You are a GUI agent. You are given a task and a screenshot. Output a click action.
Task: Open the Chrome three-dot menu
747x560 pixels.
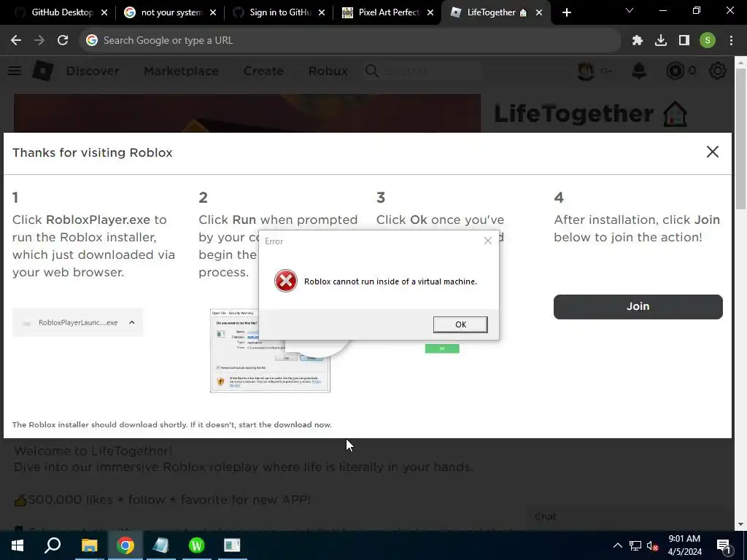(x=731, y=41)
